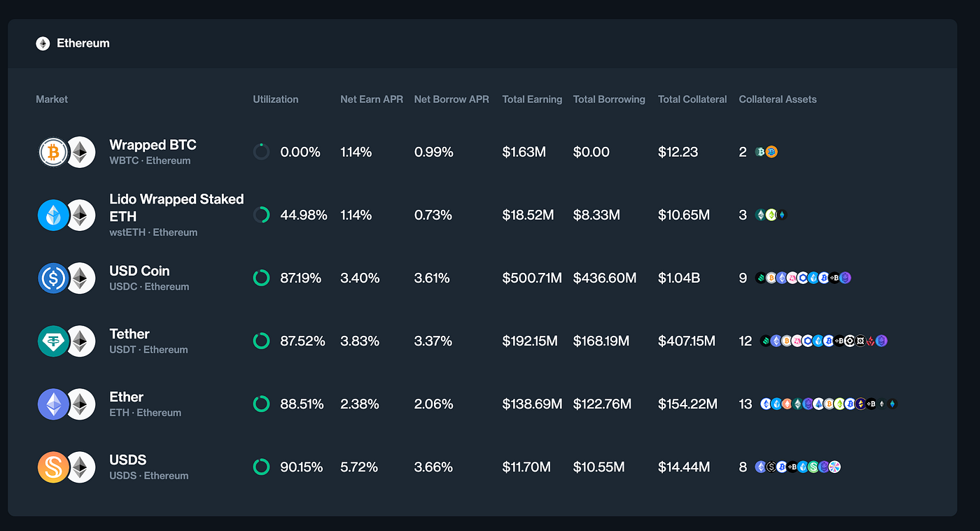
Task: Click collateral count 13 in Ether row
Action: coord(745,404)
